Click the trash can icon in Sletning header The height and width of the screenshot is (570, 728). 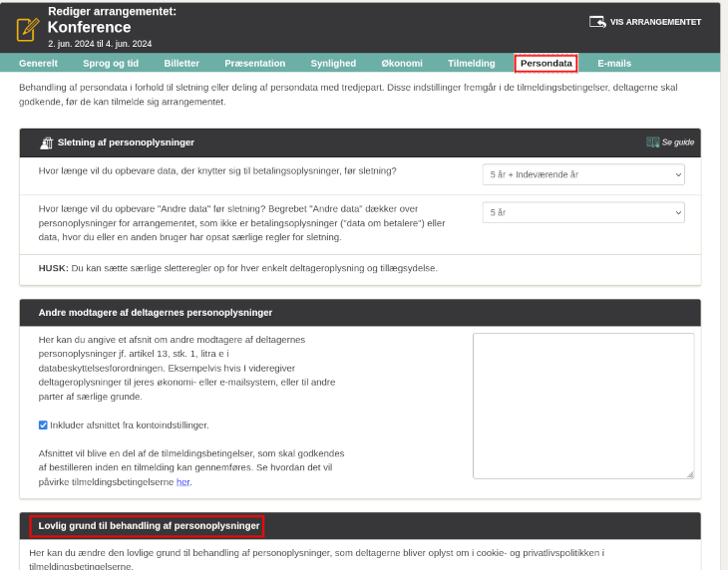(x=47, y=142)
